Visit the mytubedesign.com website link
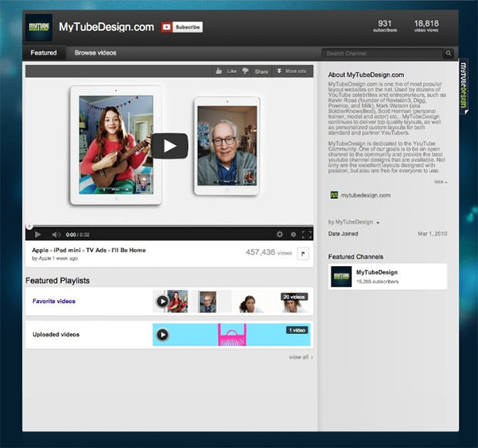Image resolution: width=478 pixels, height=448 pixels. click(365, 195)
